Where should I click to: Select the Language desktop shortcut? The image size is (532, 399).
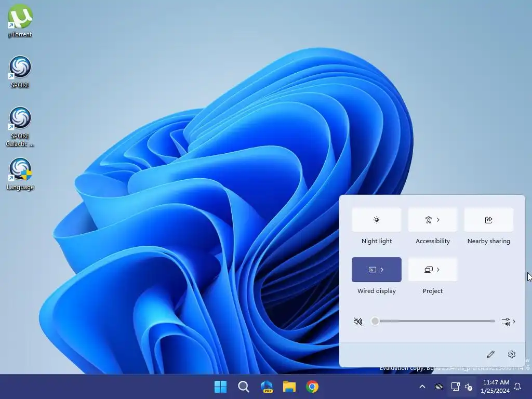tap(20, 174)
